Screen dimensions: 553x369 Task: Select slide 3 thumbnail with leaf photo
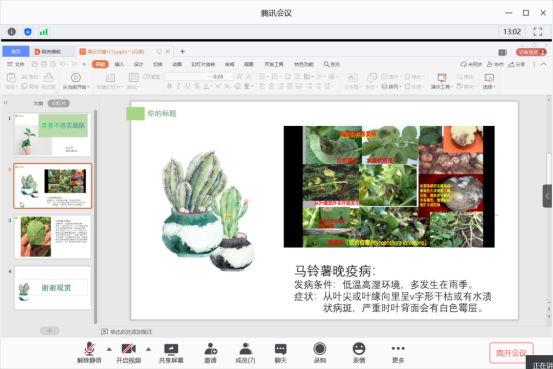(53, 237)
